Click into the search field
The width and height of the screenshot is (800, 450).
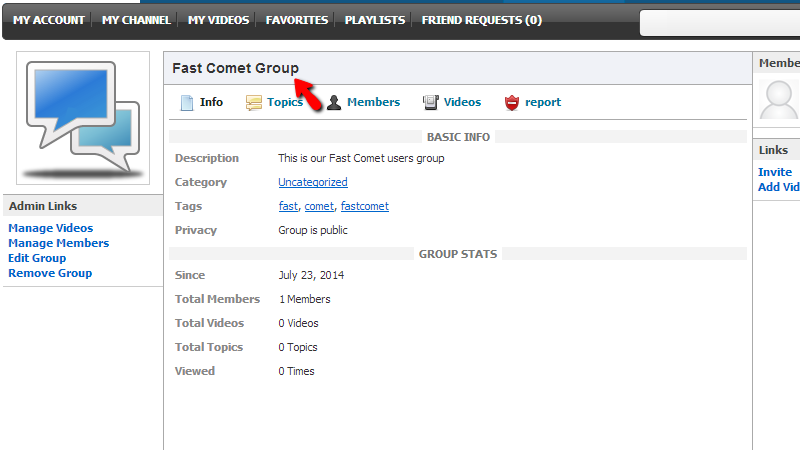(720, 23)
